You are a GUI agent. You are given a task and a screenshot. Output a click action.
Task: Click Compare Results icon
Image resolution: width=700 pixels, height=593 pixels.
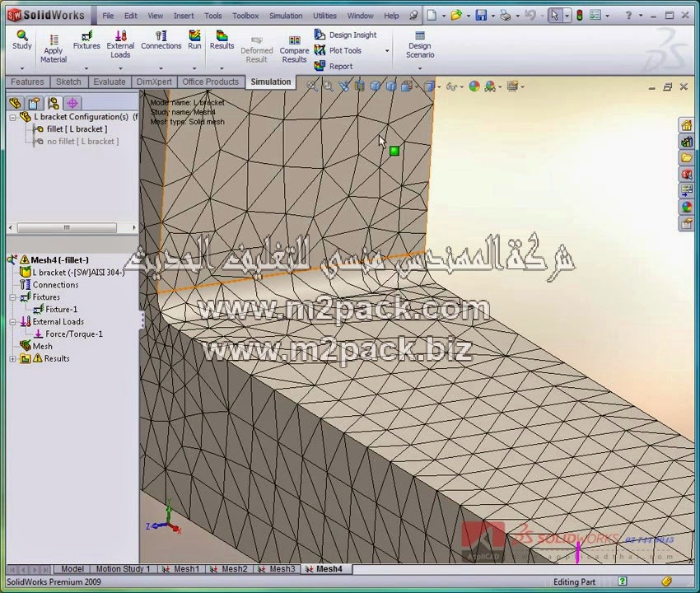[294, 49]
